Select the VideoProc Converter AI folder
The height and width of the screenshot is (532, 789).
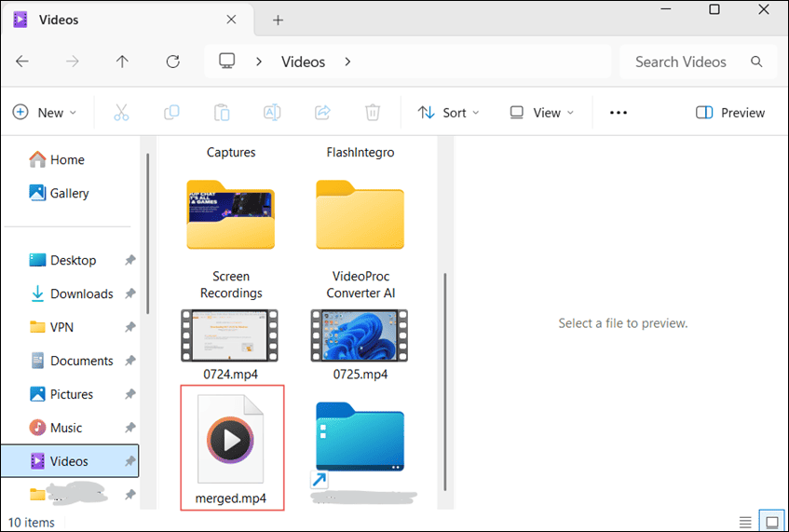[x=360, y=239]
